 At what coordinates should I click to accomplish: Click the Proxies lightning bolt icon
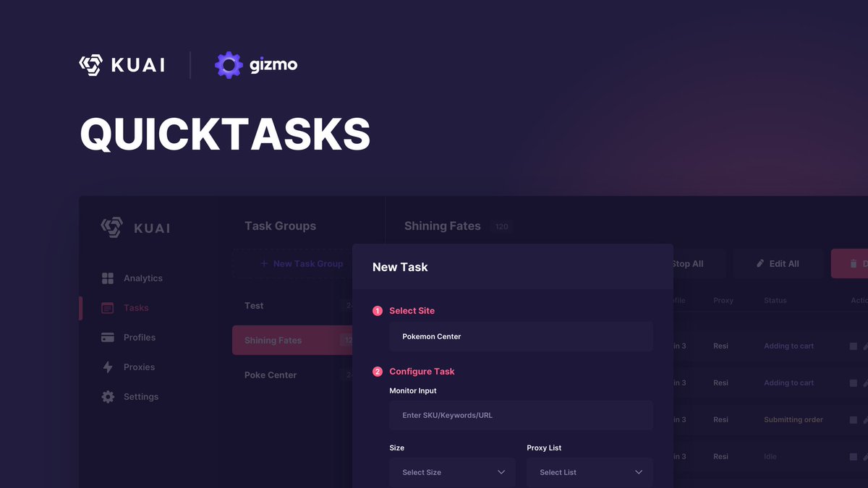coord(108,367)
